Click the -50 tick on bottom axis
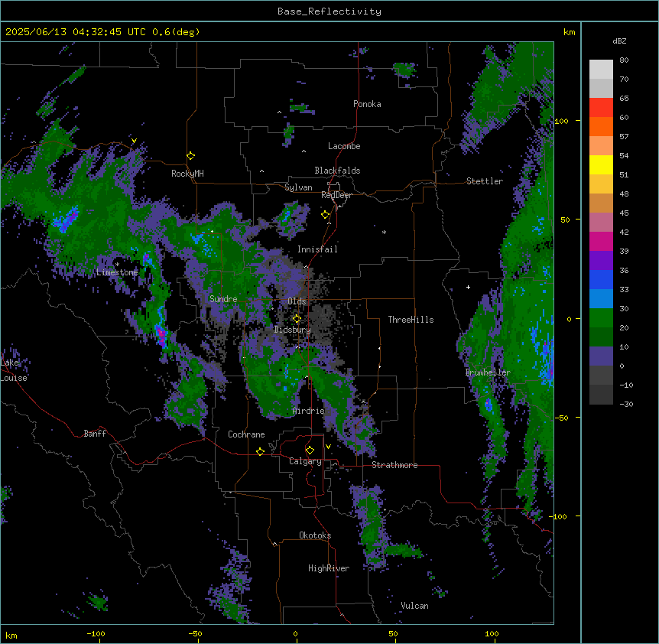The image size is (659, 644). point(195,633)
